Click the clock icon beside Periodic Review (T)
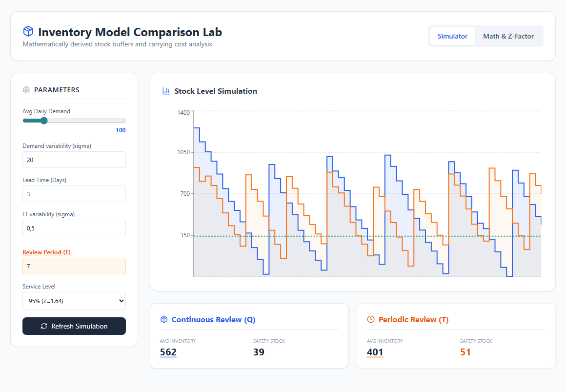Viewport: 566px width, 392px height. click(371, 319)
